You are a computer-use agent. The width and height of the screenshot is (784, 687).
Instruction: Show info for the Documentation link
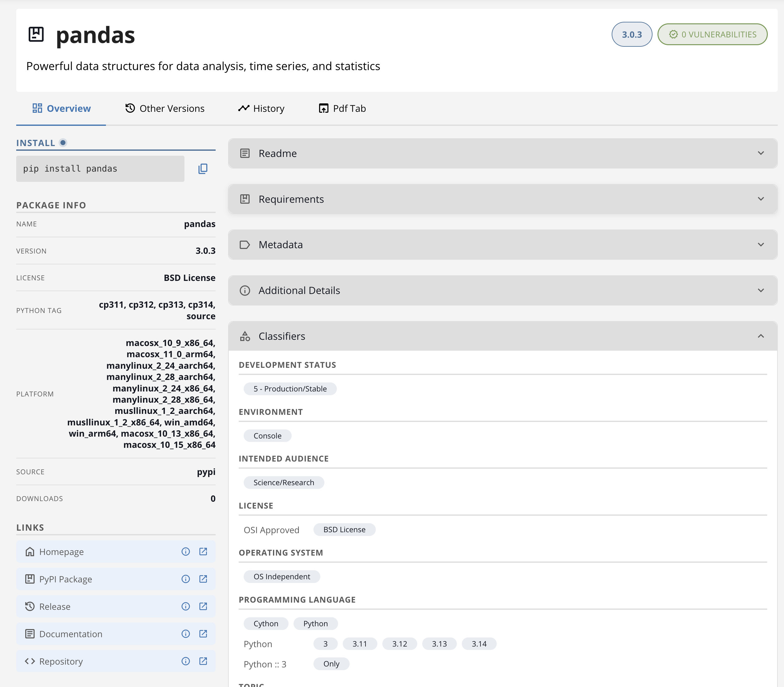[x=186, y=634]
